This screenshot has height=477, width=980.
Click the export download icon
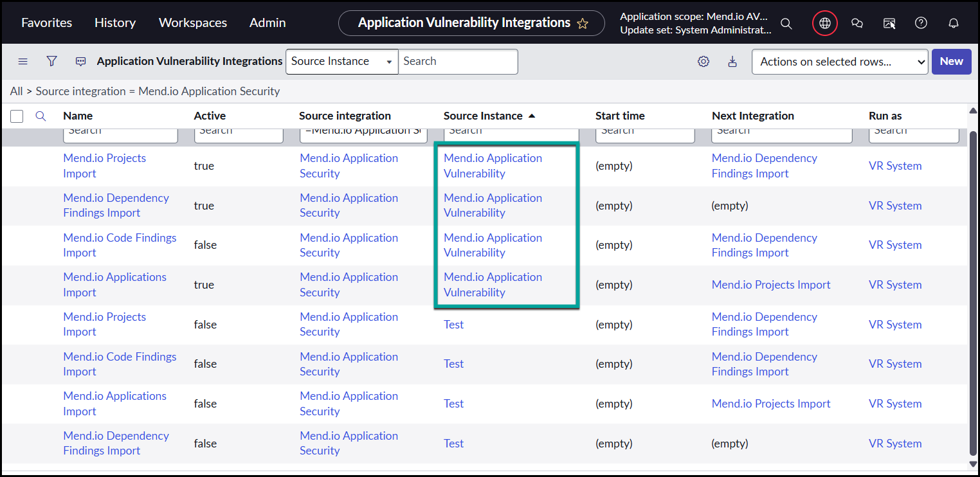[x=732, y=62]
